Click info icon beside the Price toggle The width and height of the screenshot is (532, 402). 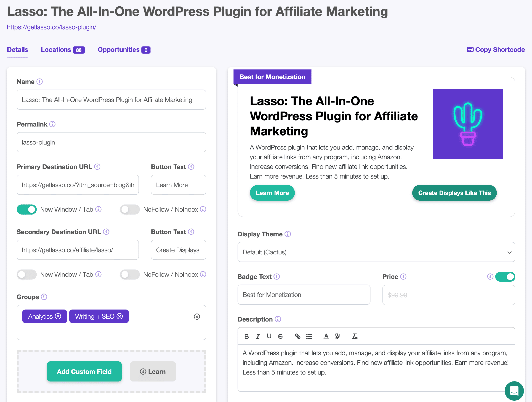(x=490, y=276)
